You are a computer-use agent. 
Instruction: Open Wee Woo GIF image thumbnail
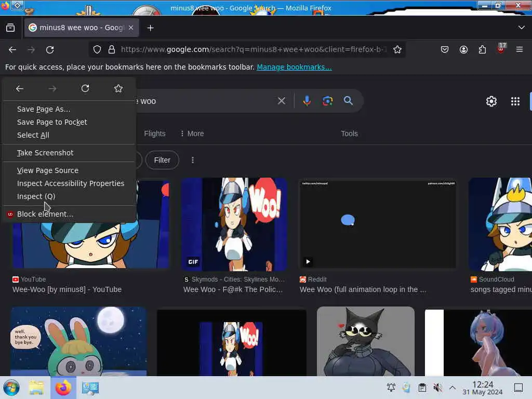pos(234,224)
